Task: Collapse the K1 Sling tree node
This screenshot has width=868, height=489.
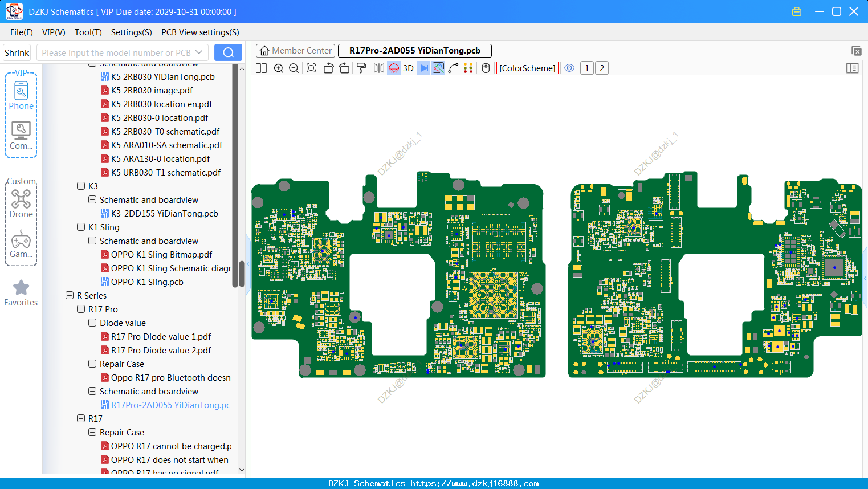Action: (x=81, y=227)
